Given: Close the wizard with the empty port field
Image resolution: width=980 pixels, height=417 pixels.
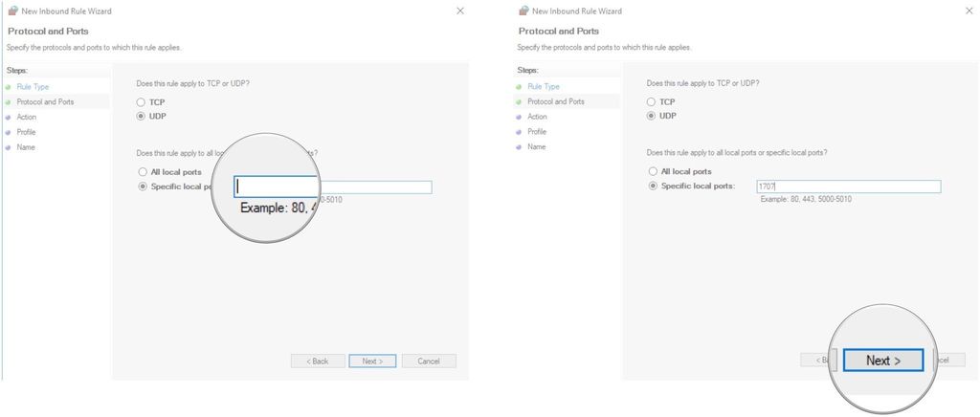Looking at the screenshot, I should [x=459, y=11].
